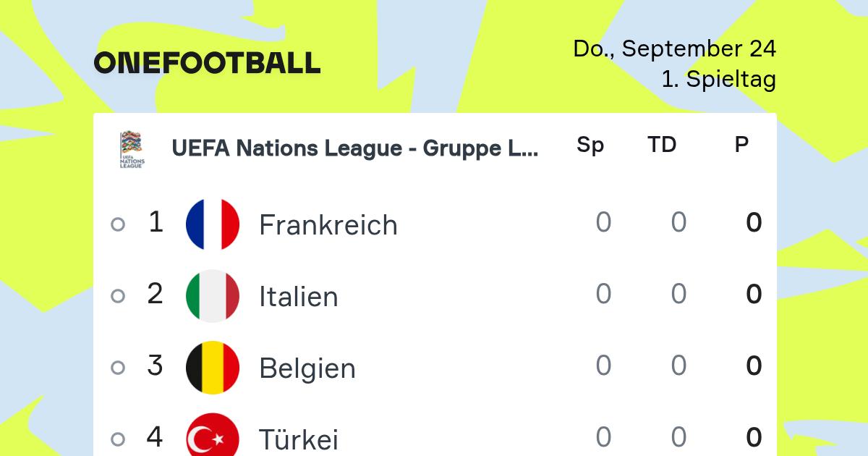Open the Frankreich team name

click(x=328, y=225)
